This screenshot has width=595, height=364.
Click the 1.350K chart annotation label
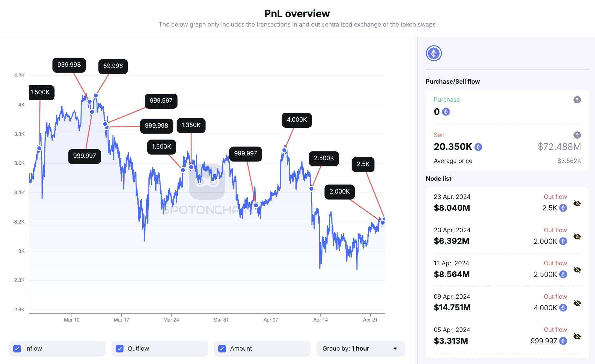click(191, 125)
